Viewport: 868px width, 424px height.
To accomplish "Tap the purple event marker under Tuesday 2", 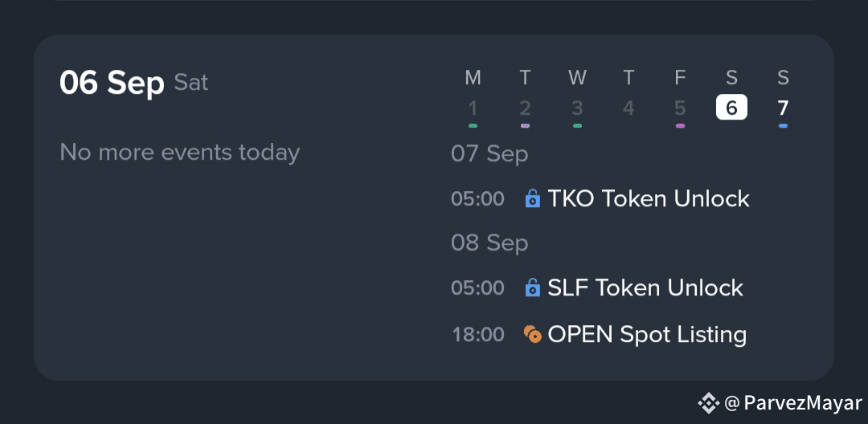I will point(525,126).
